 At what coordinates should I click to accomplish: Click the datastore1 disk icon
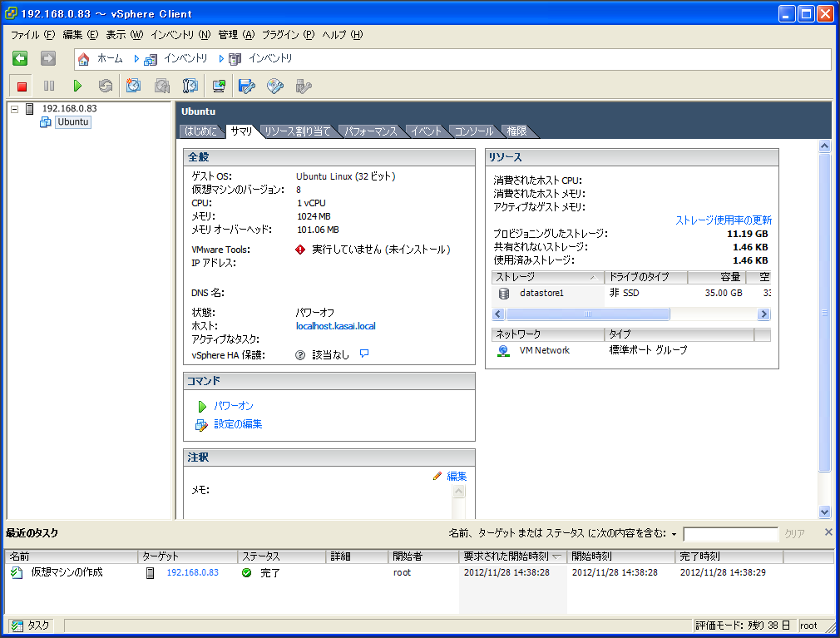click(x=503, y=294)
